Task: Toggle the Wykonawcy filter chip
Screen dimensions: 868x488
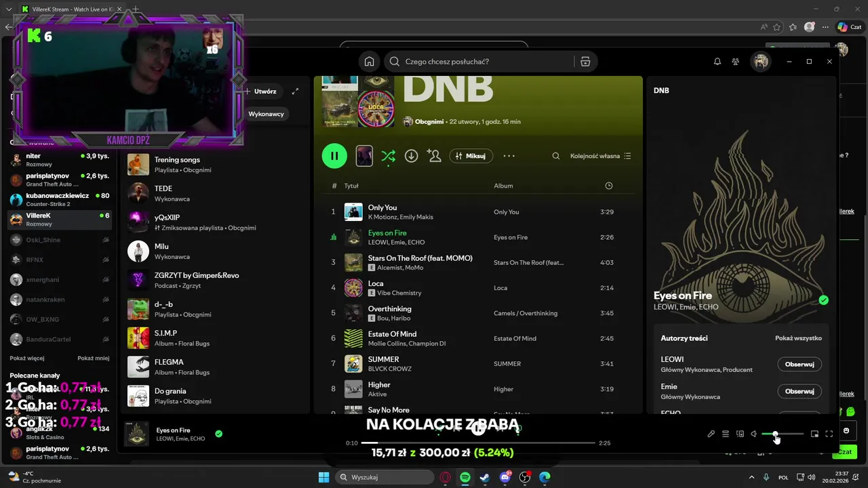Action: [266, 114]
